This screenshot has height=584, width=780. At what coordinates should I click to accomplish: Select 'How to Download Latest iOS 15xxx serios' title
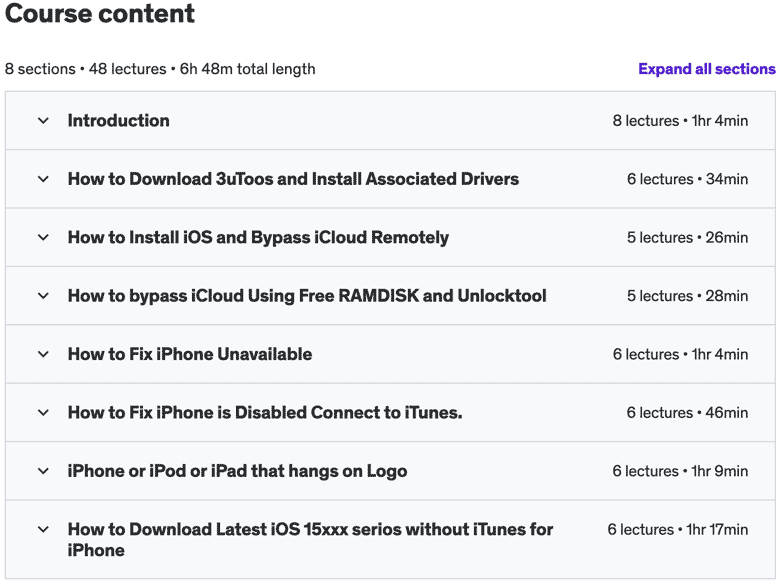pos(310,540)
